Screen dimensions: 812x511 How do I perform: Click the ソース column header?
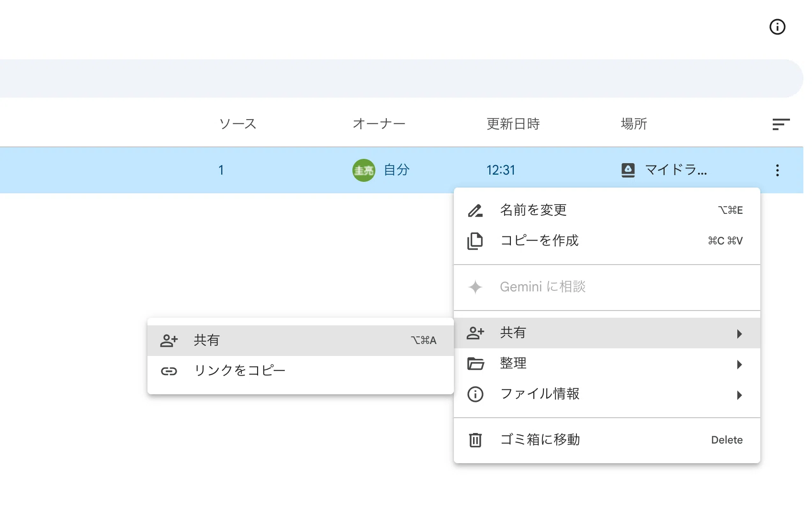[238, 124]
